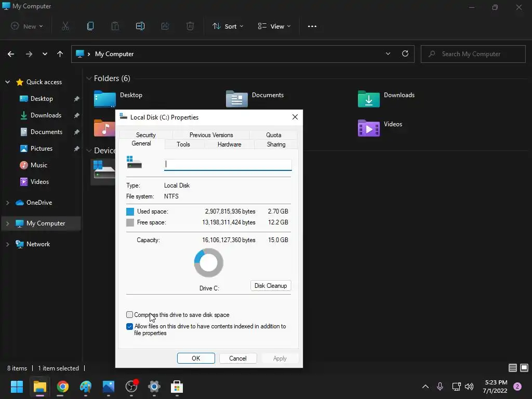Click the My Computer address breadcrumb
The height and width of the screenshot is (399, 532).
point(114,54)
